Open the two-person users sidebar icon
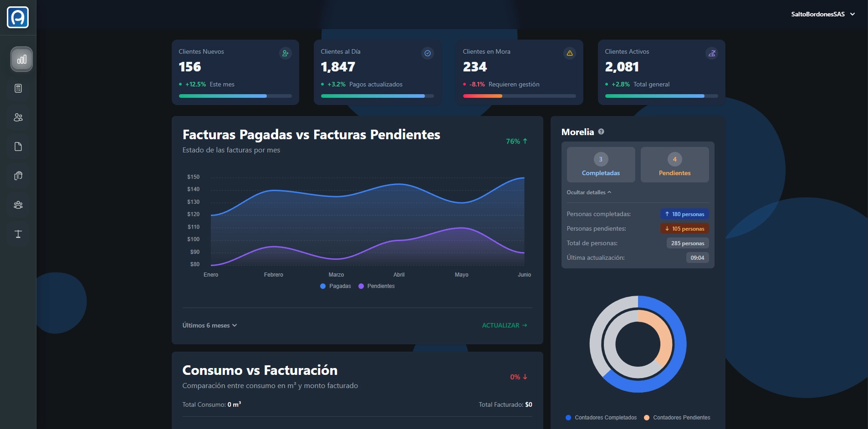This screenshot has width=868, height=429. [x=18, y=117]
